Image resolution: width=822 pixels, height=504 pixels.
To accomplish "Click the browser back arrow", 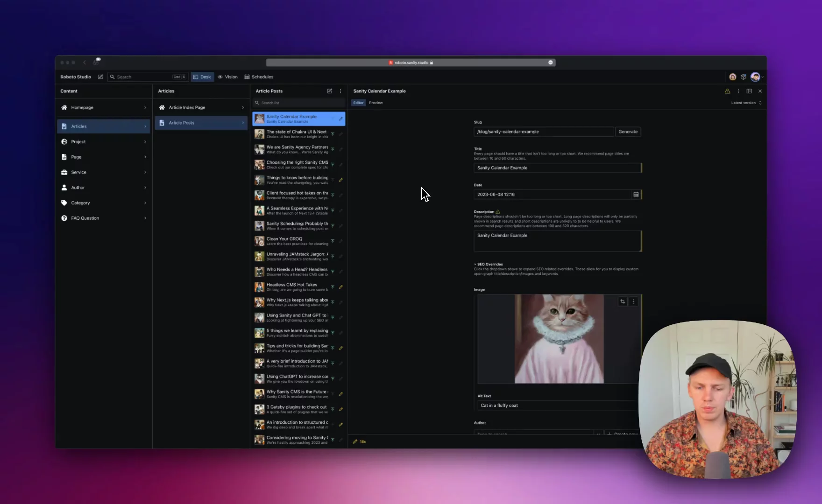I will pos(85,63).
